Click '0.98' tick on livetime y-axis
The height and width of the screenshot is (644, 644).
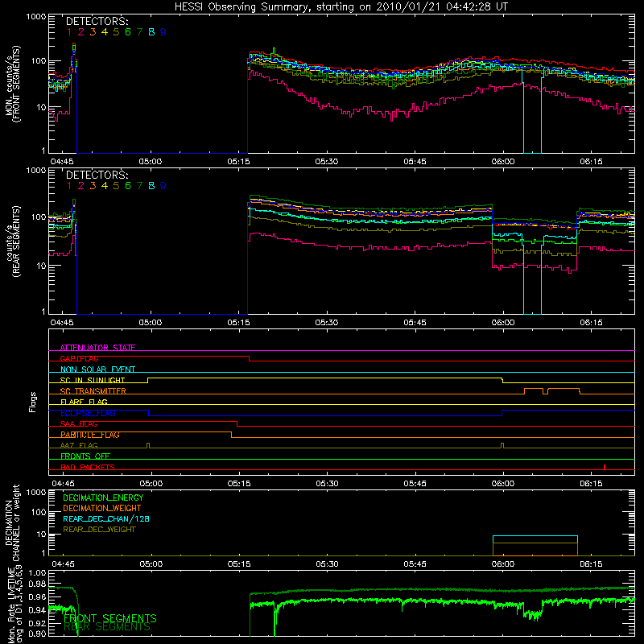pyautogui.click(x=38, y=584)
